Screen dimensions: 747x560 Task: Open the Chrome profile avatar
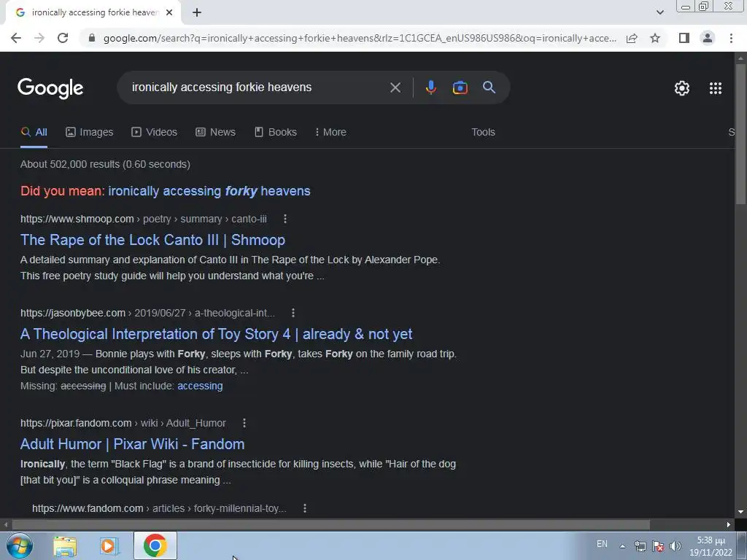coord(708,38)
